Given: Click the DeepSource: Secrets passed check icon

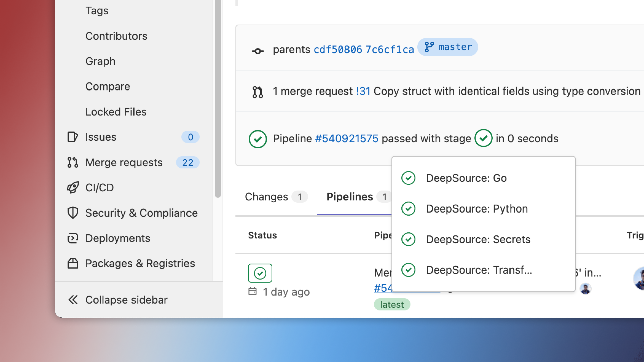Looking at the screenshot, I should point(408,239).
